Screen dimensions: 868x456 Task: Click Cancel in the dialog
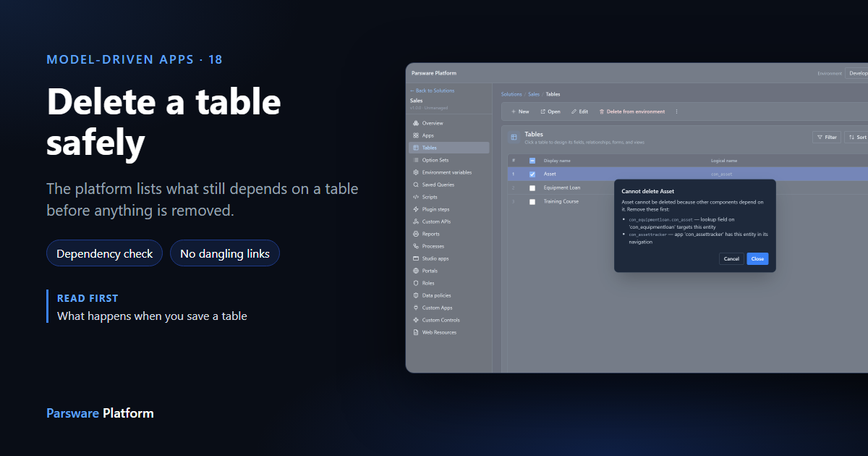(x=731, y=258)
